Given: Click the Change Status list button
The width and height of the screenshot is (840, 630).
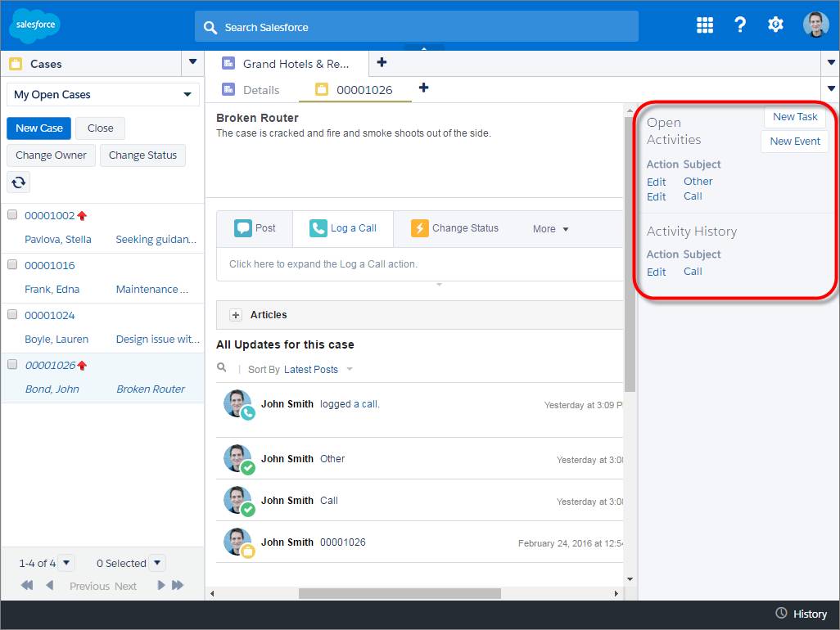Looking at the screenshot, I should coord(142,155).
